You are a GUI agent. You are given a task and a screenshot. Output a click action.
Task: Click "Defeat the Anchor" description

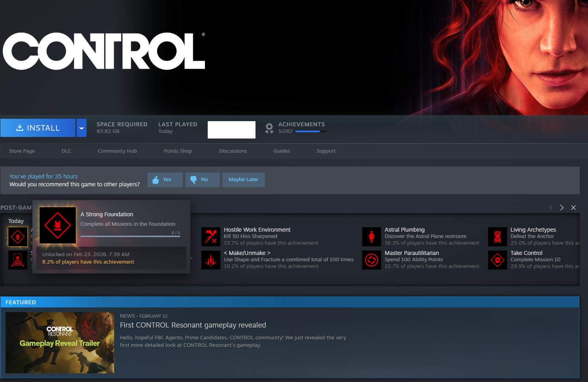point(532,236)
